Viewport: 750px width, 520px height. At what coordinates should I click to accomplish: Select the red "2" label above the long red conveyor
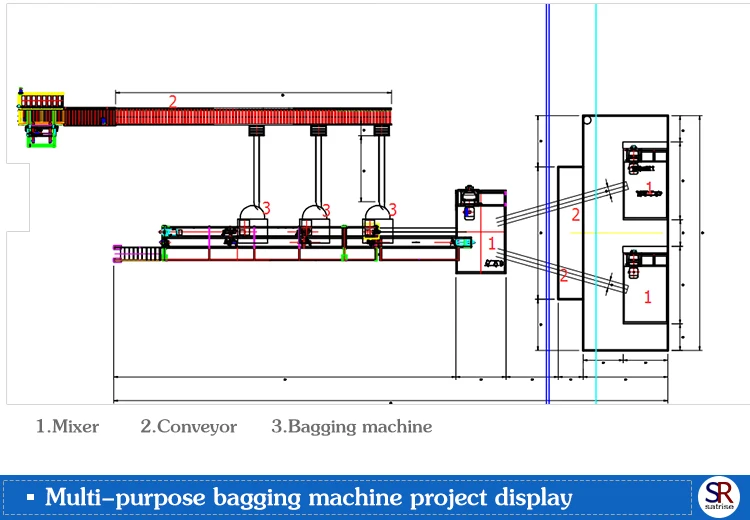(173, 101)
